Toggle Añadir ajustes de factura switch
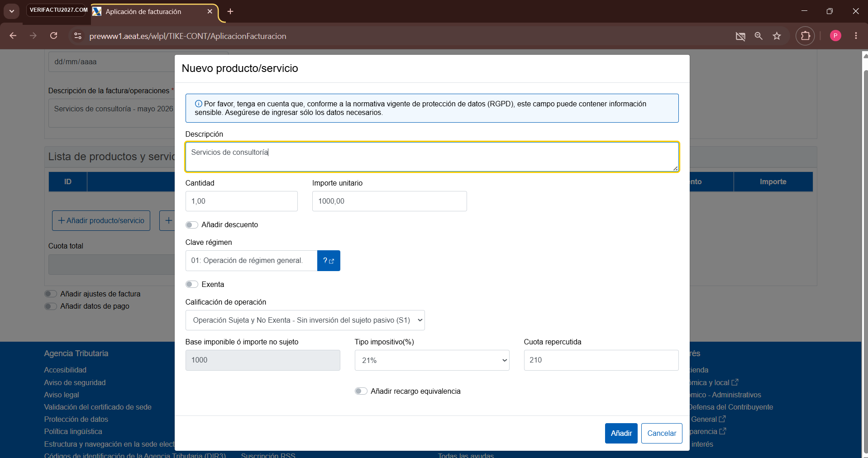 coord(51,294)
